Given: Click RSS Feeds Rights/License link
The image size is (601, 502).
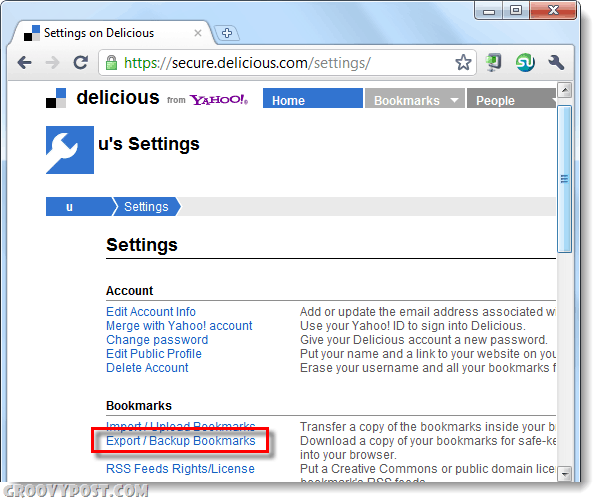Looking at the screenshot, I should 180,469.
